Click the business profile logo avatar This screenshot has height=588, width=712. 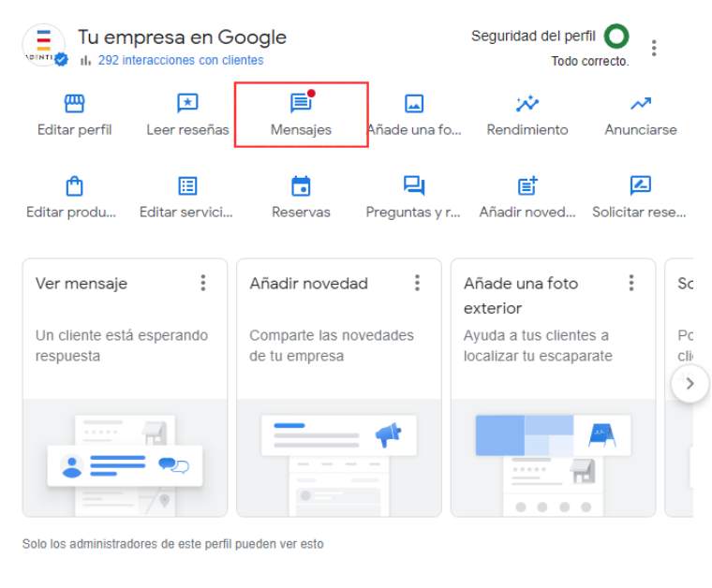44,45
